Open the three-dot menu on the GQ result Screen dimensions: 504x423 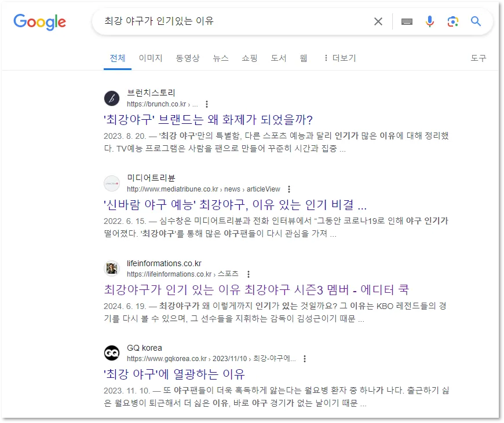[305, 359]
